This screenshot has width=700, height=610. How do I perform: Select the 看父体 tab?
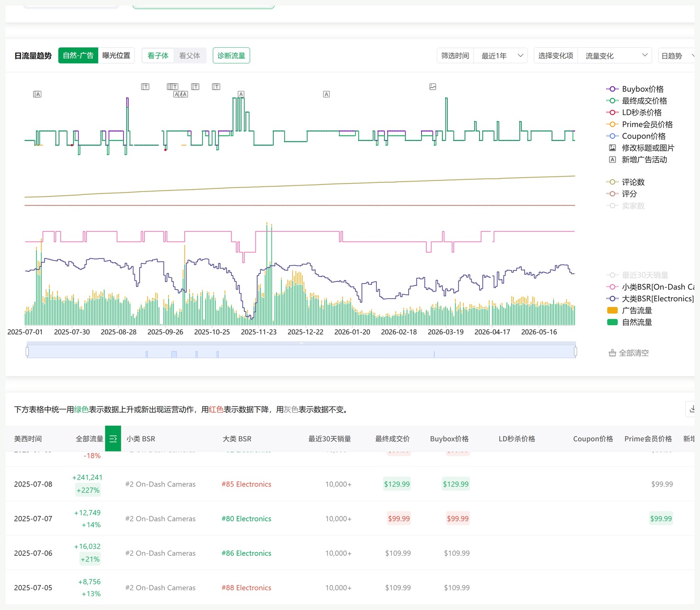(190, 56)
